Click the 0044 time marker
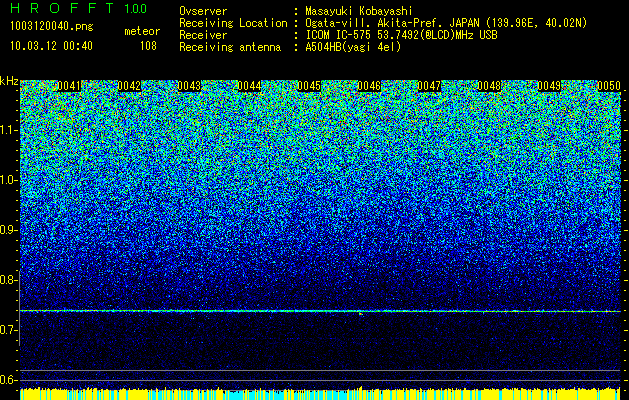This screenshot has width=629, height=400. coord(250,86)
